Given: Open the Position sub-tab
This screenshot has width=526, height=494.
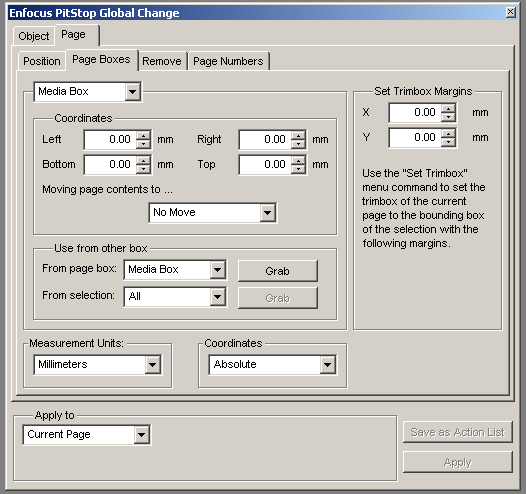Looking at the screenshot, I should point(42,61).
